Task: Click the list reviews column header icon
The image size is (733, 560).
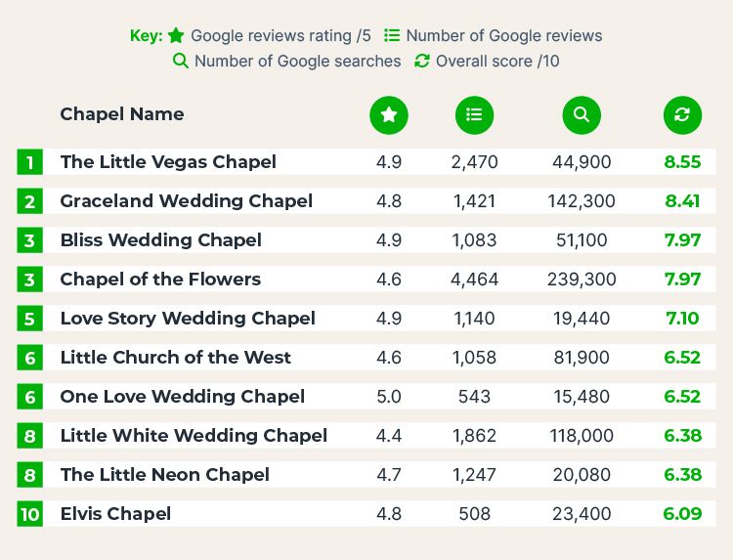Action: [474, 115]
